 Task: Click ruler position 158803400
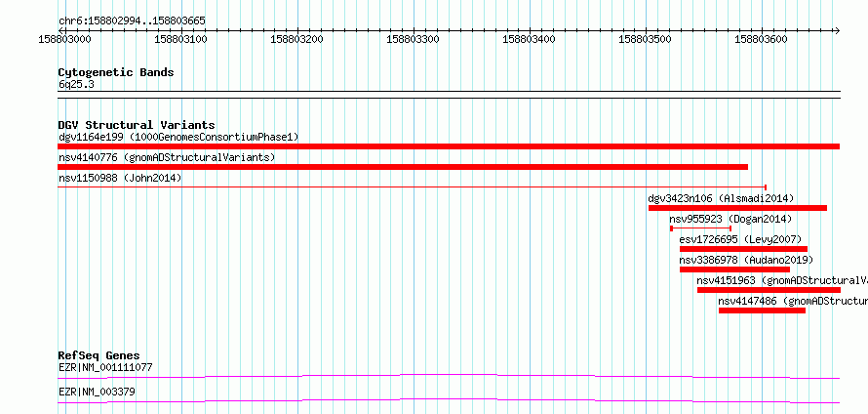pyautogui.click(x=530, y=40)
